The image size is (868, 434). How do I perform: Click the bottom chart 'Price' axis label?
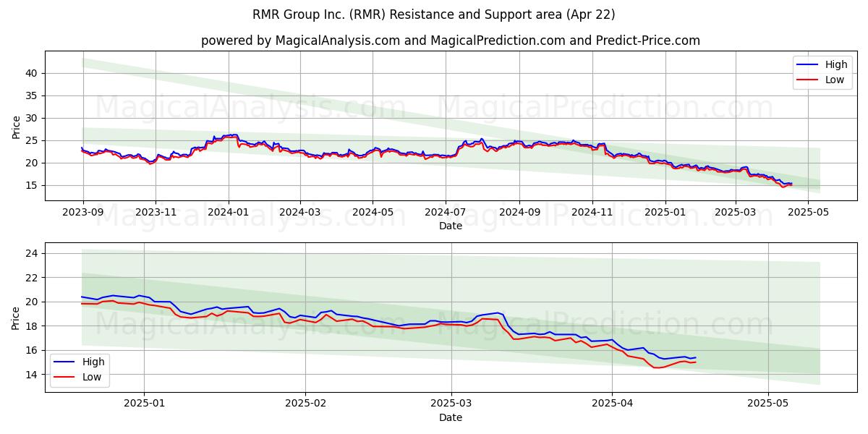(17, 317)
